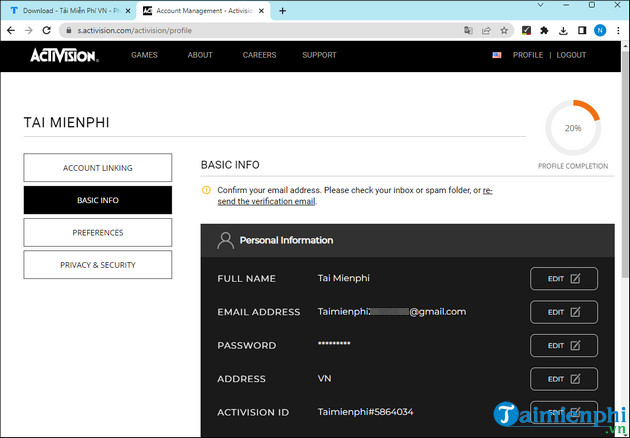
Task: Click the Taimienphi#5864034 Activision ID text
Action: (x=366, y=412)
